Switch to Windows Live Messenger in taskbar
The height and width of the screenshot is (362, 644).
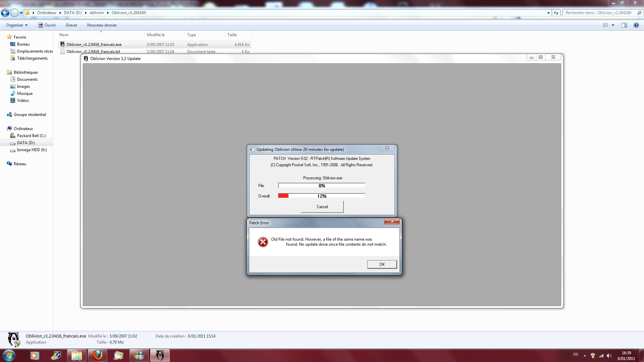(139, 355)
